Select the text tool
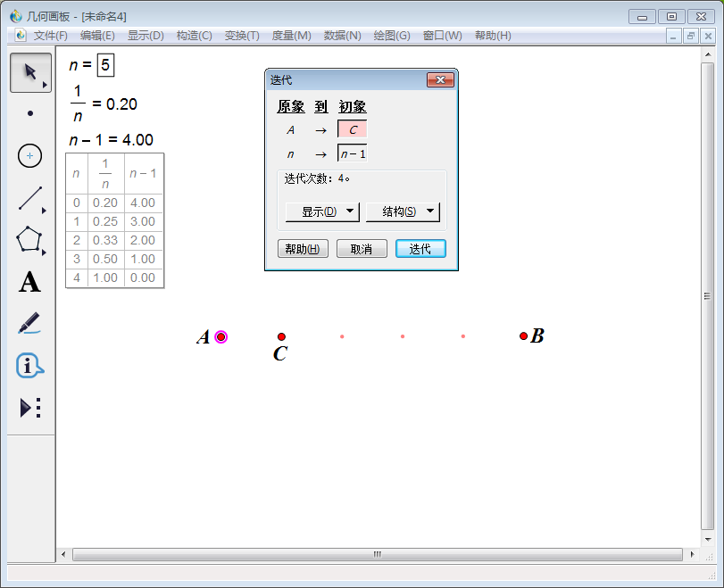Screen dimensions: 724x588 point(29,283)
